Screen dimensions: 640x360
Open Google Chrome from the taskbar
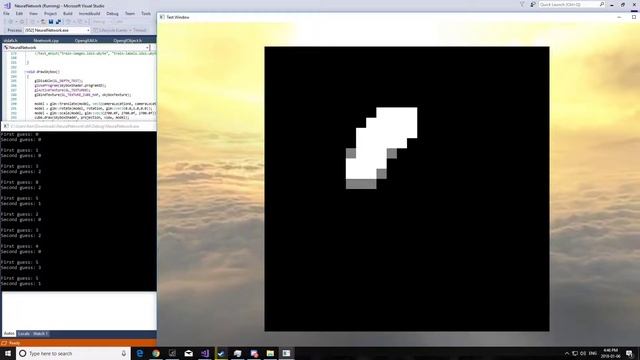point(156,353)
